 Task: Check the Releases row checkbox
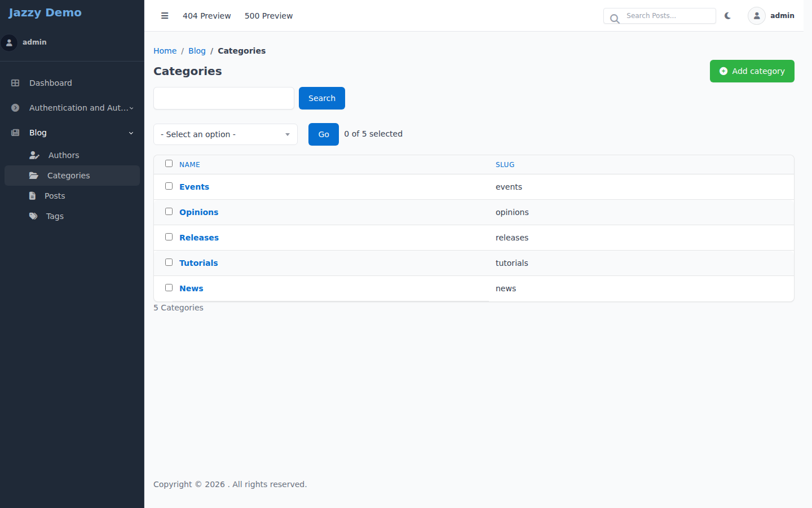169,237
